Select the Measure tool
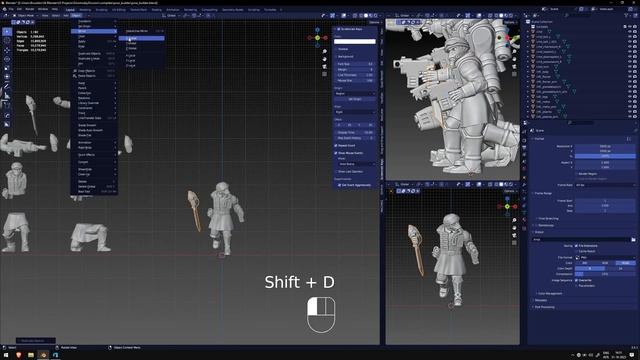The width and height of the screenshot is (640, 360). click(7, 96)
